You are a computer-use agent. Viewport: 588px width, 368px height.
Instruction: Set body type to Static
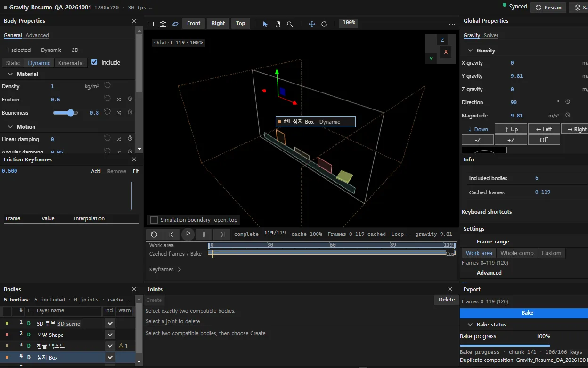(13, 63)
